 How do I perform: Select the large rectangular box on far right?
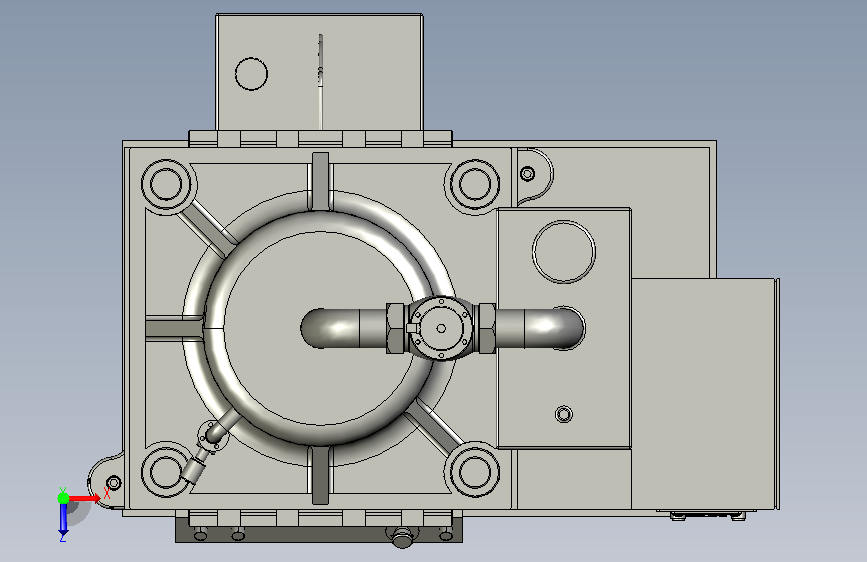click(x=704, y=394)
